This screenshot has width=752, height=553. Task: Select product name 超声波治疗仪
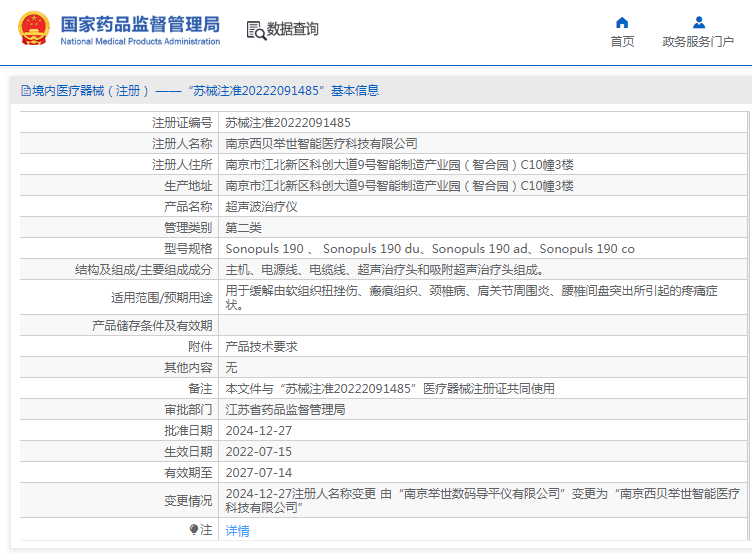pos(261,207)
